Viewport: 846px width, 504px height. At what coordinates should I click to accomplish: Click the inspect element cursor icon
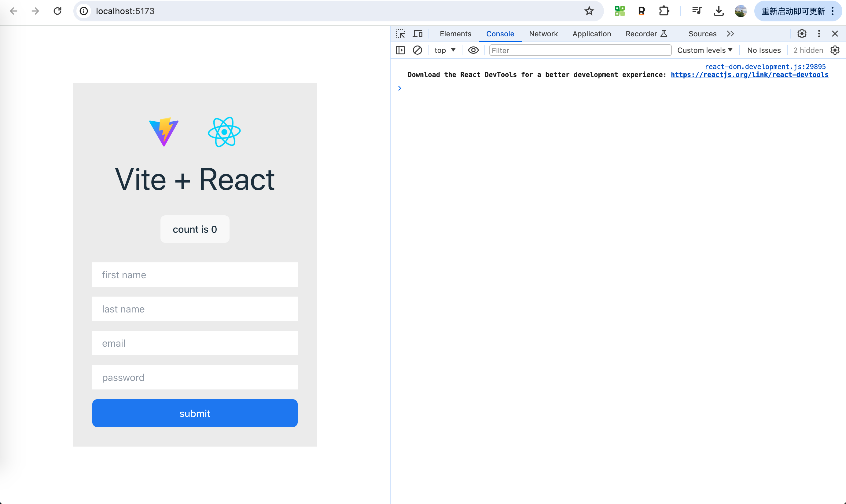[401, 34]
